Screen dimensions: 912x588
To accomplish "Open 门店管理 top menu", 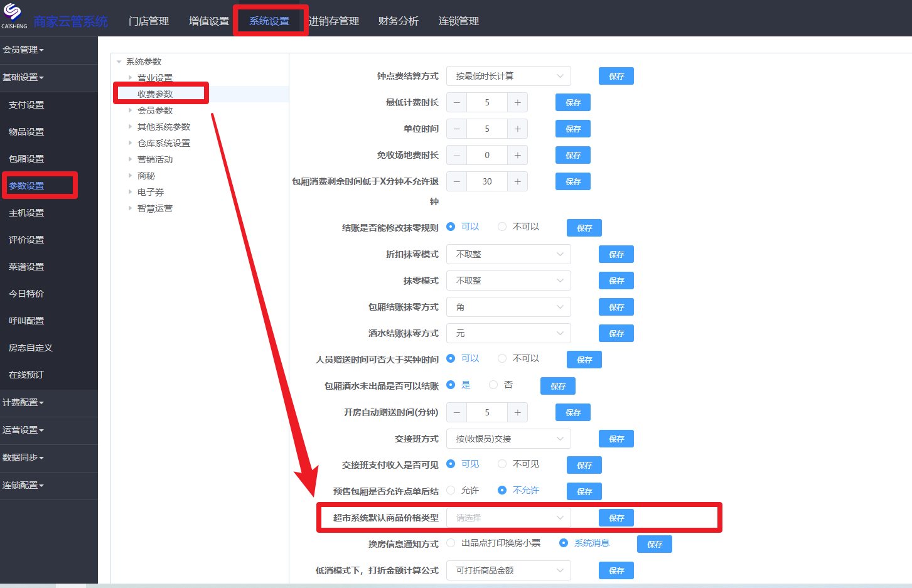I will (149, 21).
